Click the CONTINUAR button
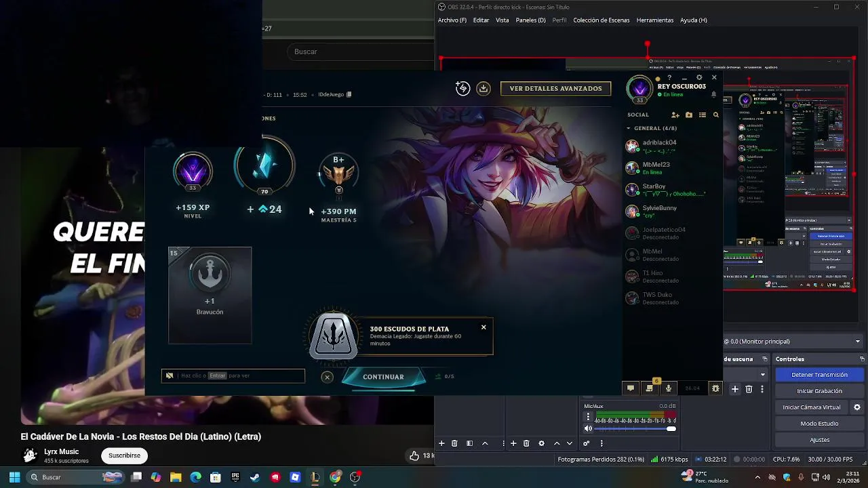 click(x=383, y=377)
